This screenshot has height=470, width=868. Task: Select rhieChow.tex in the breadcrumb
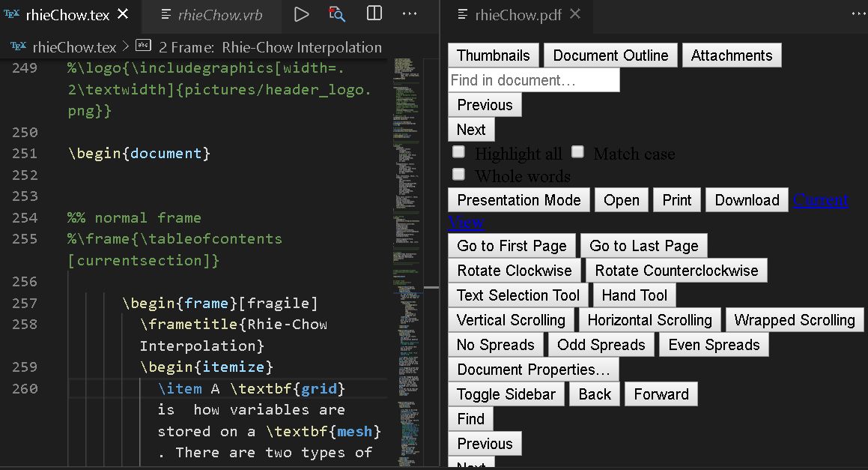[74, 48]
